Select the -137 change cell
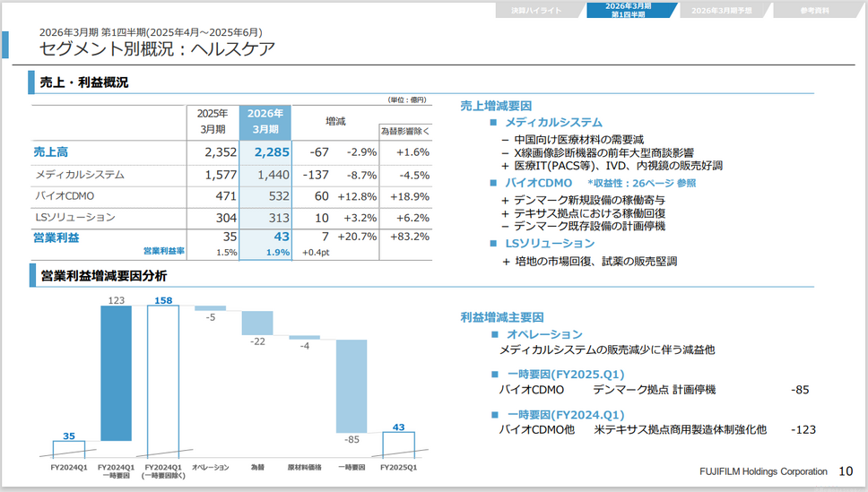 tap(316, 175)
